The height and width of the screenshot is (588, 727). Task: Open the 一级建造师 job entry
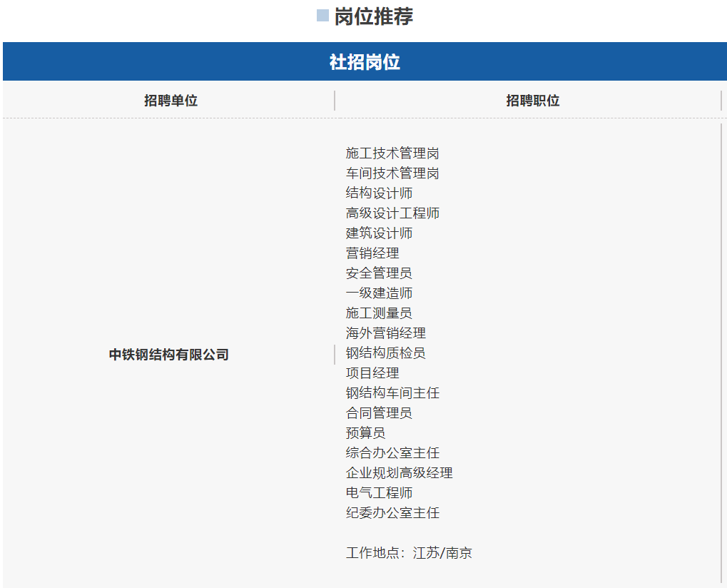tap(379, 293)
